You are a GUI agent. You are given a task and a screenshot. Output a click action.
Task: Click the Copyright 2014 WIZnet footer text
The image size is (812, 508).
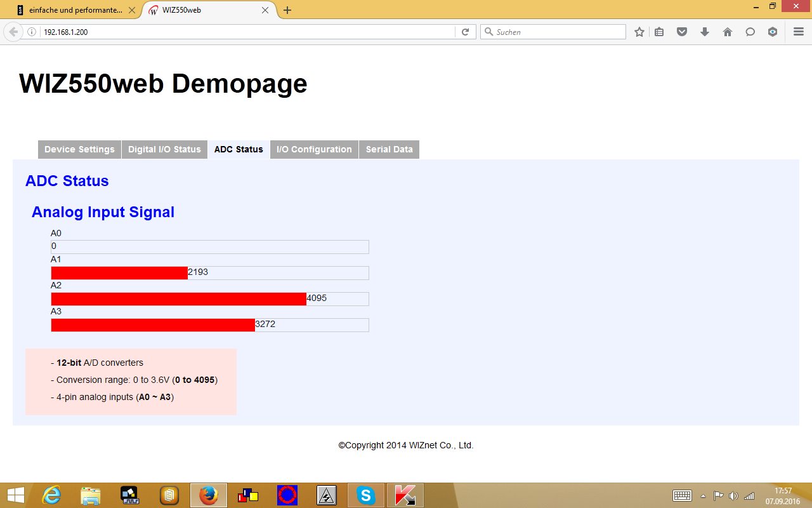coord(406,445)
